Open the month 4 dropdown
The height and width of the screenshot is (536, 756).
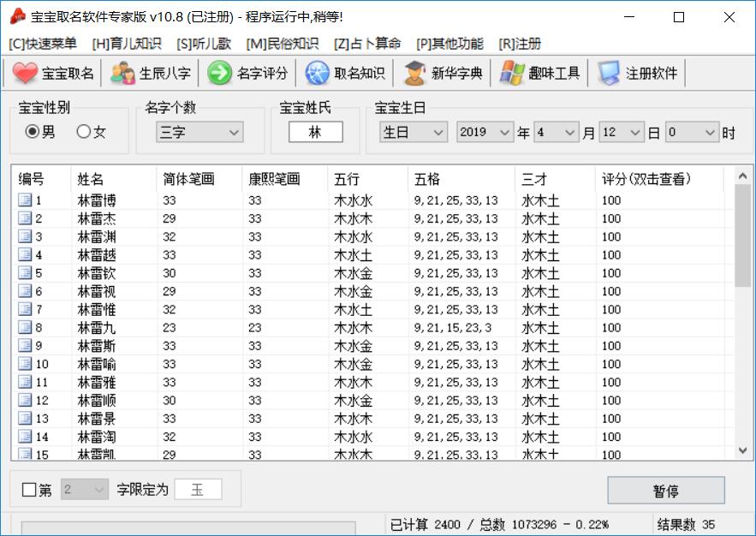pyautogui.click(x=556, y=132)
